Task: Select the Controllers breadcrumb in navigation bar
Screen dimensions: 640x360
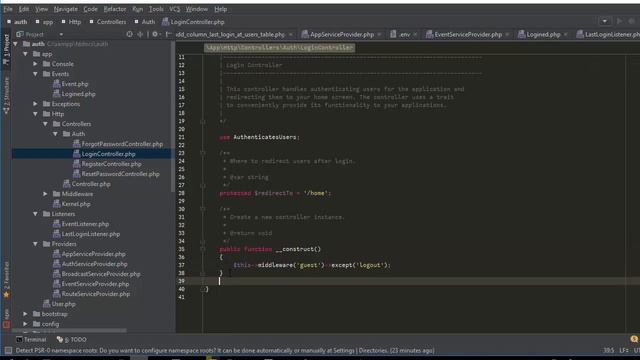Action: [108, 22]
